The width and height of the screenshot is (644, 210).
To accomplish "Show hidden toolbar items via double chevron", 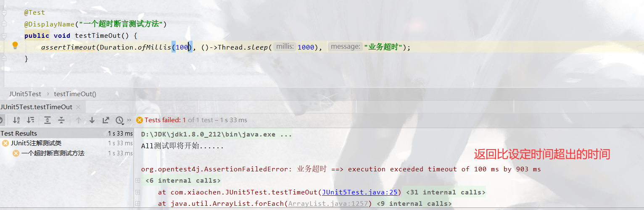I will [129, 120].
